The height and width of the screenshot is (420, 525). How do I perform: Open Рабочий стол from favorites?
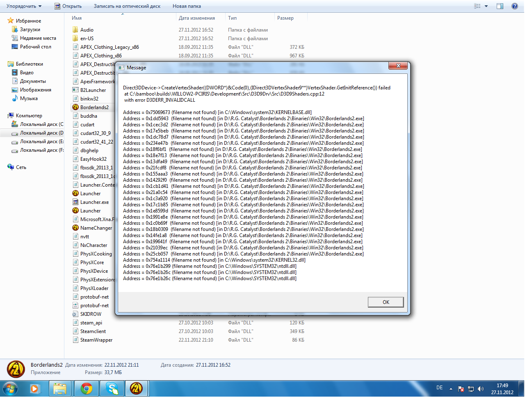(x=36, y=47)
